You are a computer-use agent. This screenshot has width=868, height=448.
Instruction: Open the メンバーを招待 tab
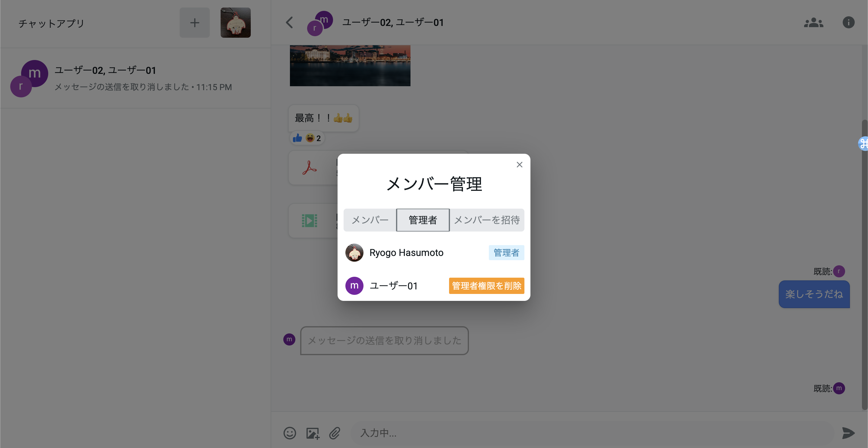486,220
